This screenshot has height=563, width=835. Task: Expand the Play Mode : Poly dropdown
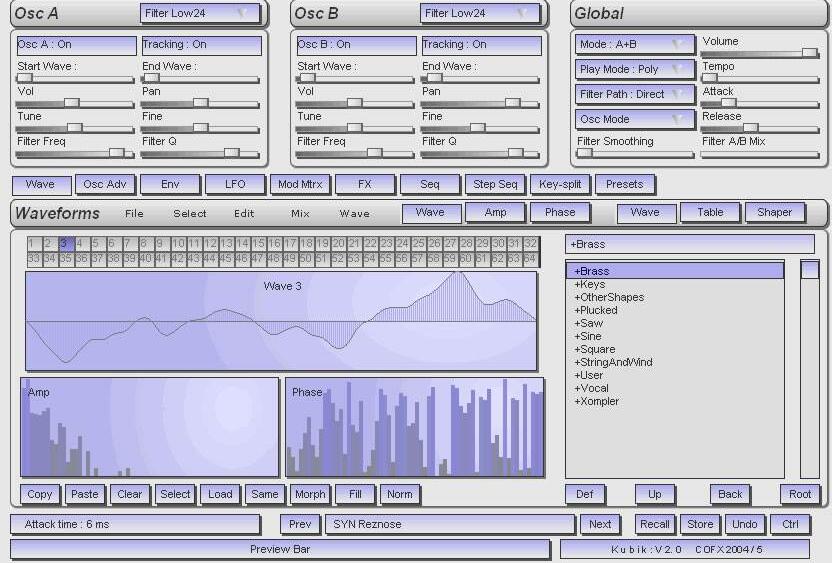[x=635, y=70]
